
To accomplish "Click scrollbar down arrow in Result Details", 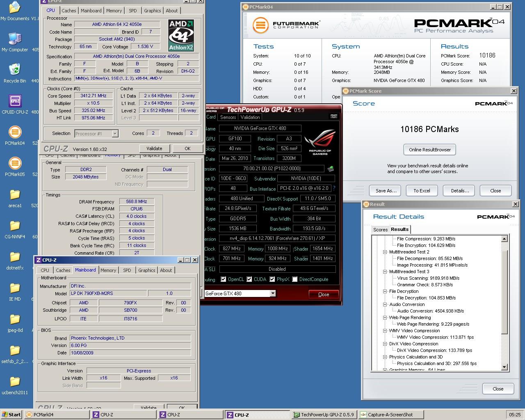I will tap(504, 367).
